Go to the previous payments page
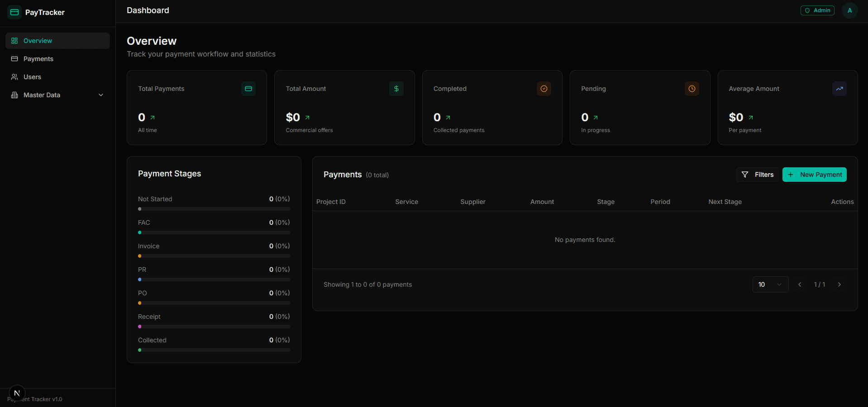Image resolution: width=868 pixels, height=407 pixels. point(800,284)
